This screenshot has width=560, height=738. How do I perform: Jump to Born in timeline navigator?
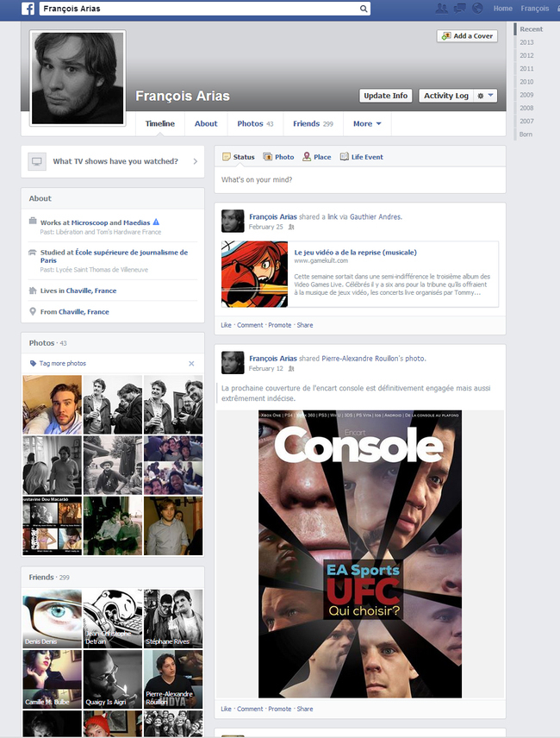[x=526, y=134]
